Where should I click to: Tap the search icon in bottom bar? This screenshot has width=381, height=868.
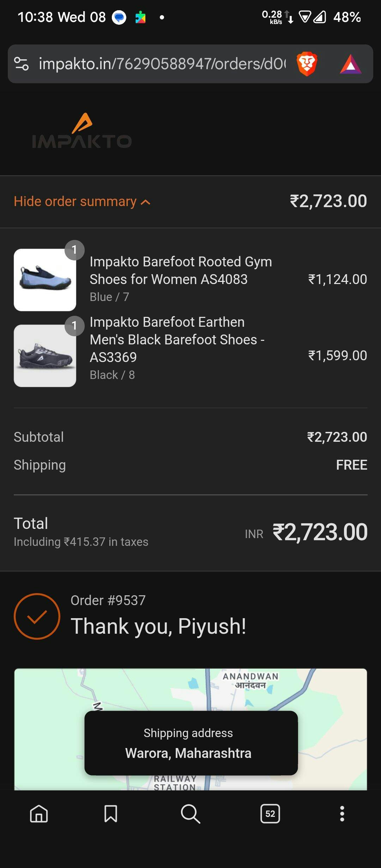tap(190, 814)
